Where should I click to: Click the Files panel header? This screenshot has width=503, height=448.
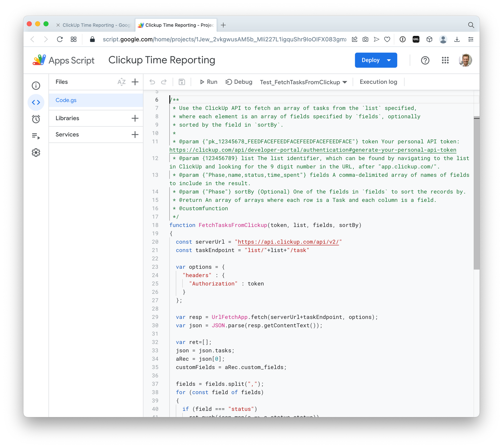(x=62, y=82)
